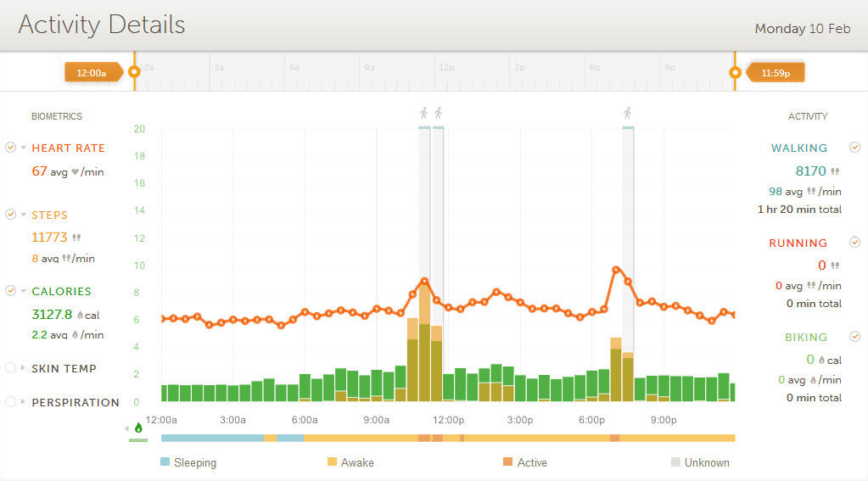
Task: Click the 12:00a start time handle
Action: tap(92, 73)
